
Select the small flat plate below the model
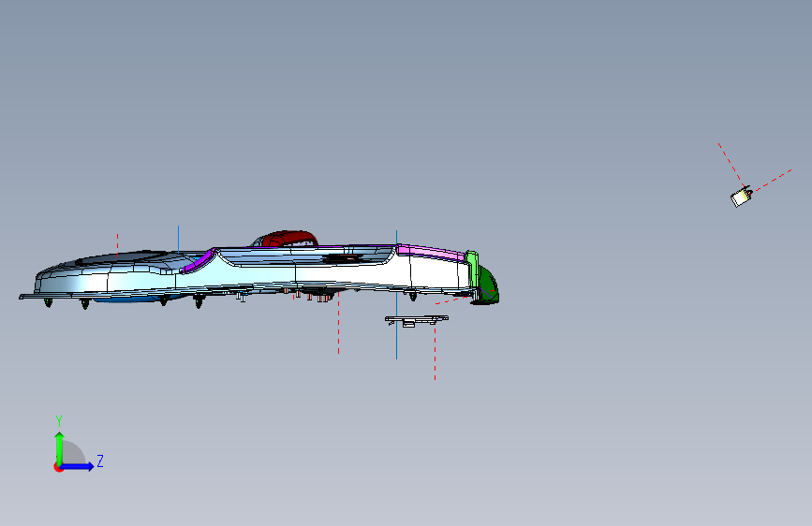[417, 320]
